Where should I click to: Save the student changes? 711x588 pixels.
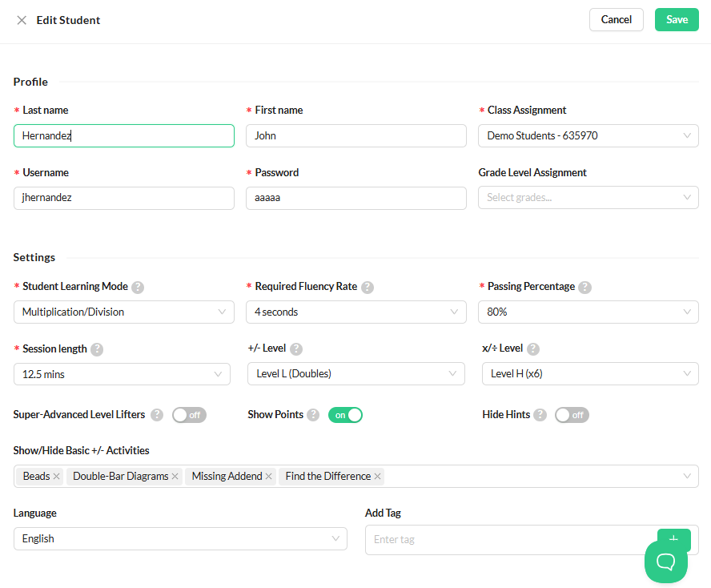(677, 19)
